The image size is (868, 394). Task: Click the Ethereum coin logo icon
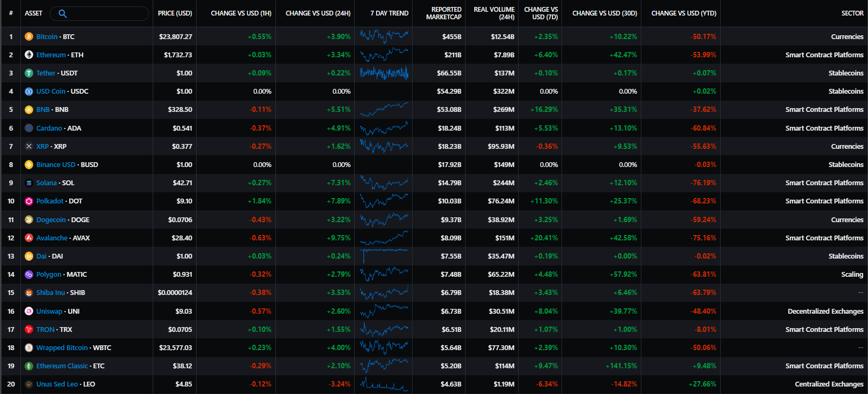29,55
